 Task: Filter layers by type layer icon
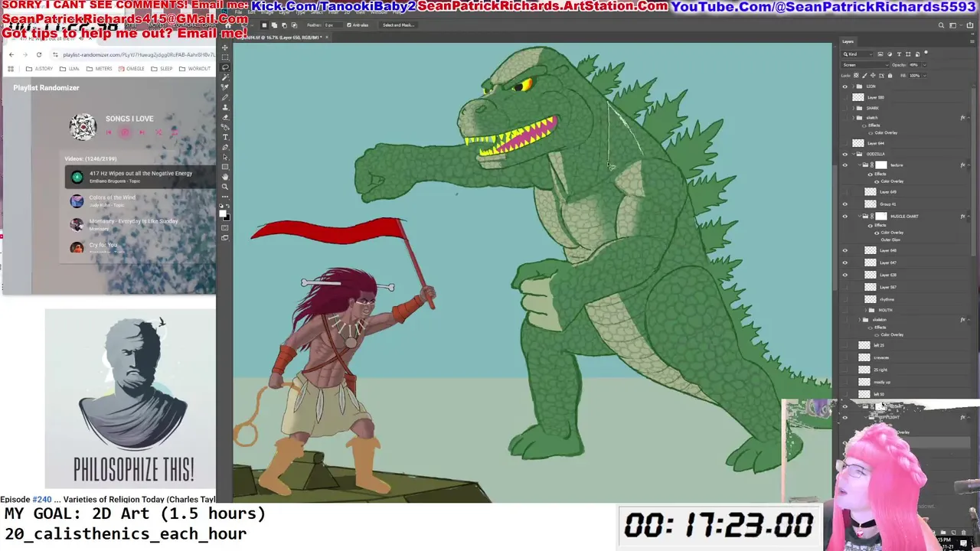(899, 54)
